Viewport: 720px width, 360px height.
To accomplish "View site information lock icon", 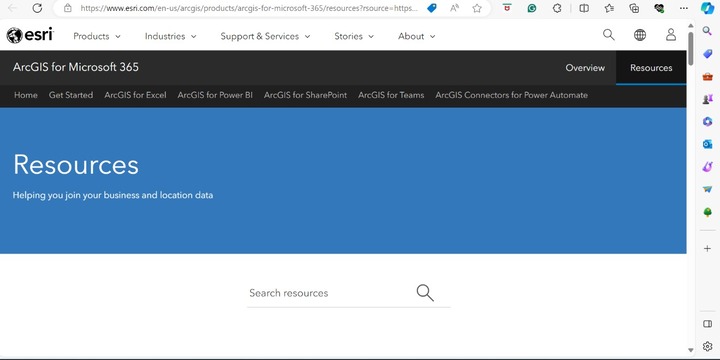I will click(68, 8).
